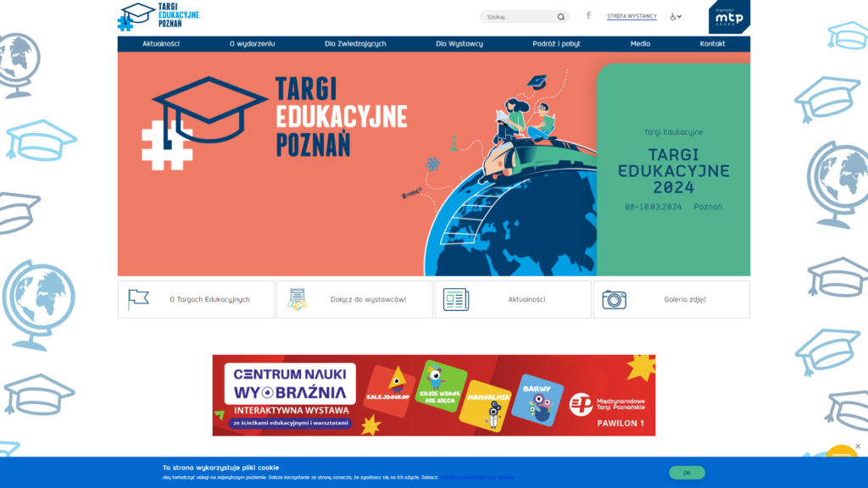This screenshot has height=488, width=868.
Task: Open the Facebook icon link
Action: tap(588, 15)
